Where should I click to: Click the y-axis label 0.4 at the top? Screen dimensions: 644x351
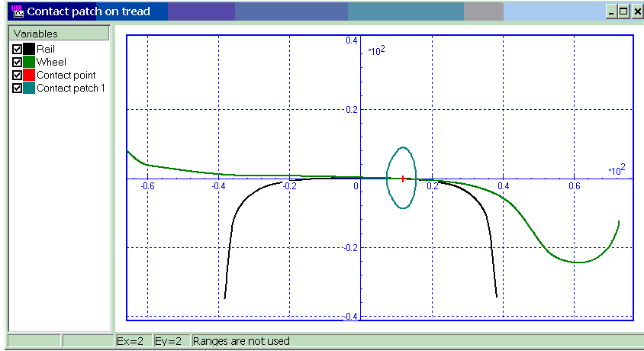(x=352, y=40)
